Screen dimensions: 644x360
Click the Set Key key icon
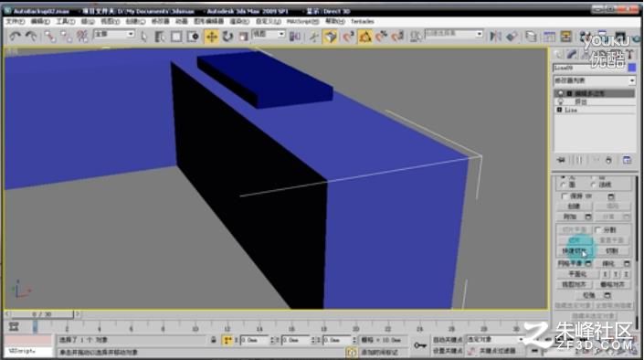(x=420, y=345)
